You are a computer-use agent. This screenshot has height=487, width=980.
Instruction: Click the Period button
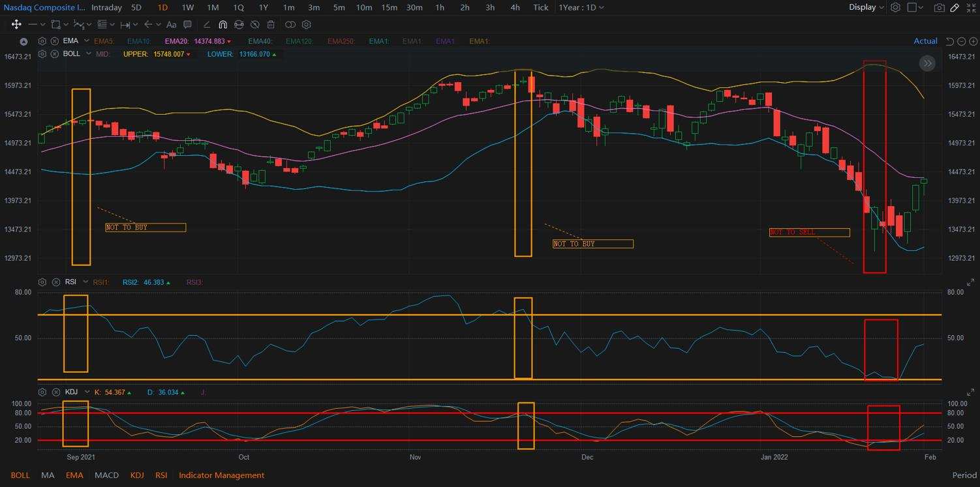point(964,475)
